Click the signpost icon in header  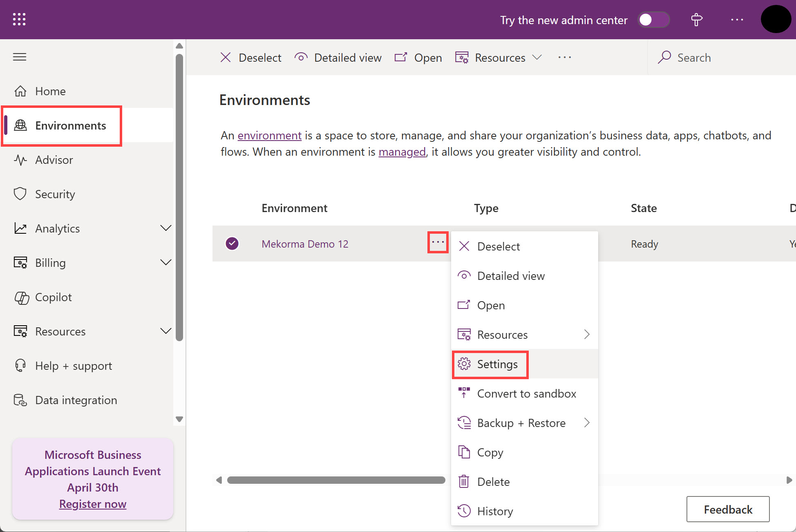(x=696, y=20)
